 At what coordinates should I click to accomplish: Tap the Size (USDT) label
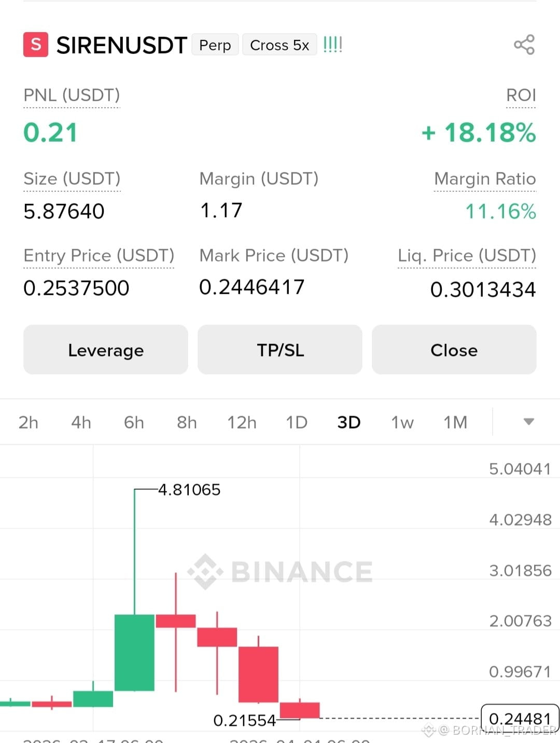click(x=72, y=179)
